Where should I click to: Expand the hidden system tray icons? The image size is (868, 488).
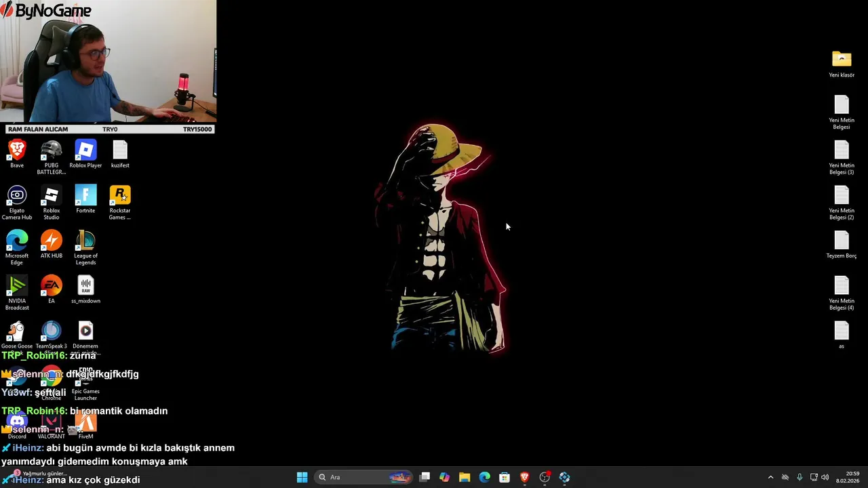(770, 477)
